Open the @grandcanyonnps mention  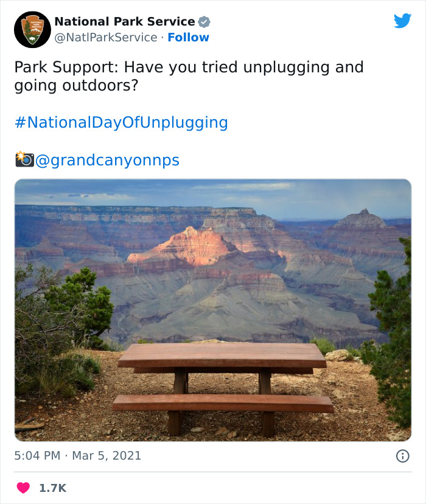pyautogui.click(x=106, y=159)
